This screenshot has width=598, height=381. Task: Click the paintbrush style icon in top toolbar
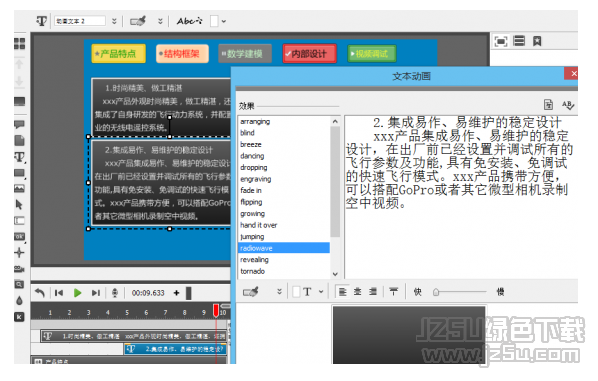coord(138,21)
